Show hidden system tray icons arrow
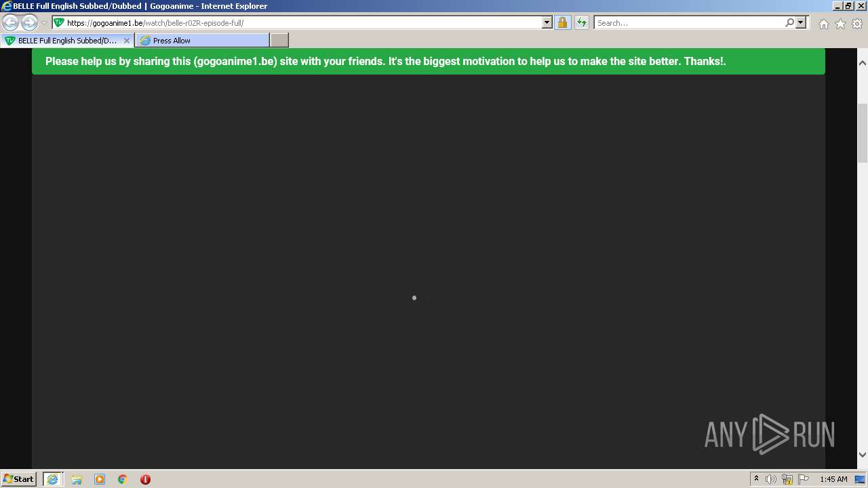Viewport: 868px width, 488px height. [756, 479]
